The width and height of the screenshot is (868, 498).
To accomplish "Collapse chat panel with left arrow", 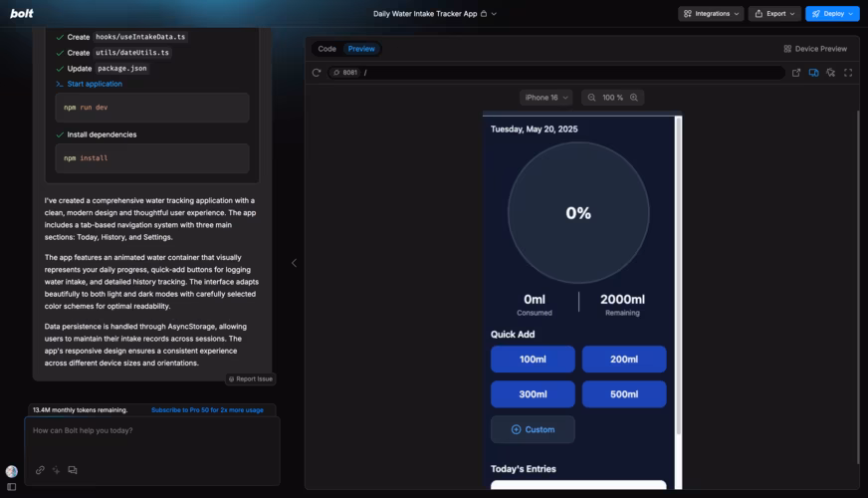I will pyautogui.click(x=294, y=263).
